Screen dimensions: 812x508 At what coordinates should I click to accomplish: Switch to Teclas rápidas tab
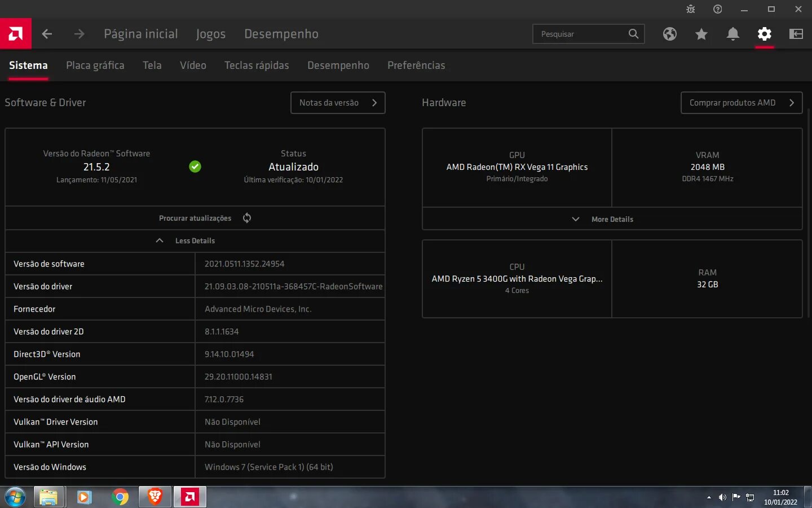click(x=257, y=65)
